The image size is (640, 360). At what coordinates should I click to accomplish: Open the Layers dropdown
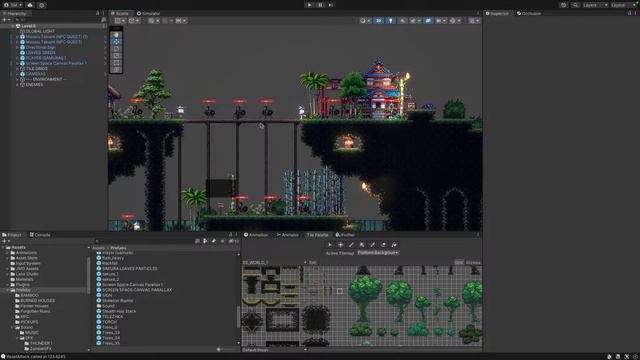point(595,5)
